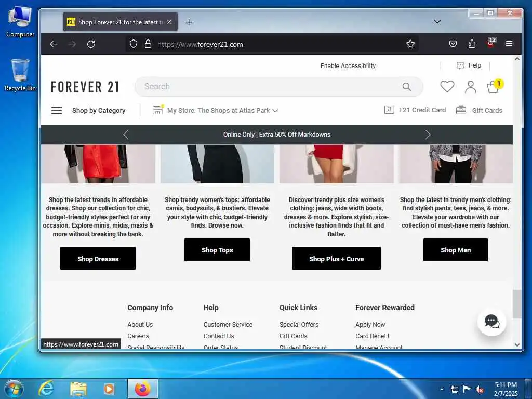The height and width of the screenshot is (399, 532).
Task: Focus the address bar URL
Action: [200, 45]
